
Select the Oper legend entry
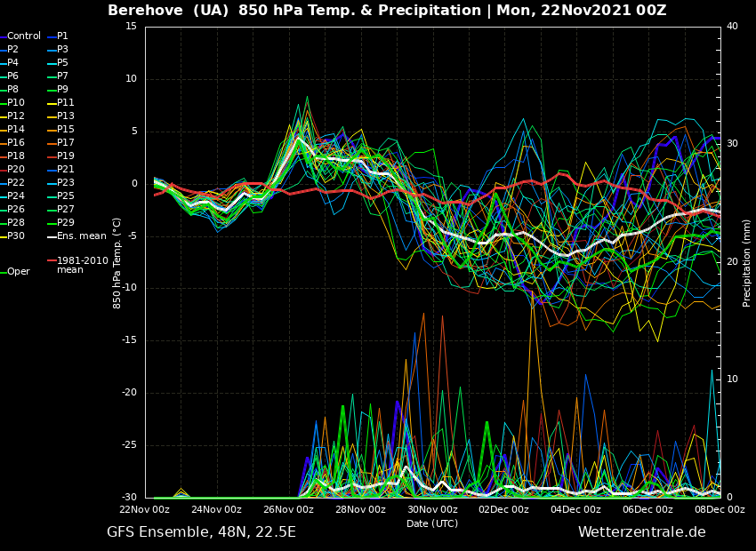pyautogui.click(x=19, y=272)
